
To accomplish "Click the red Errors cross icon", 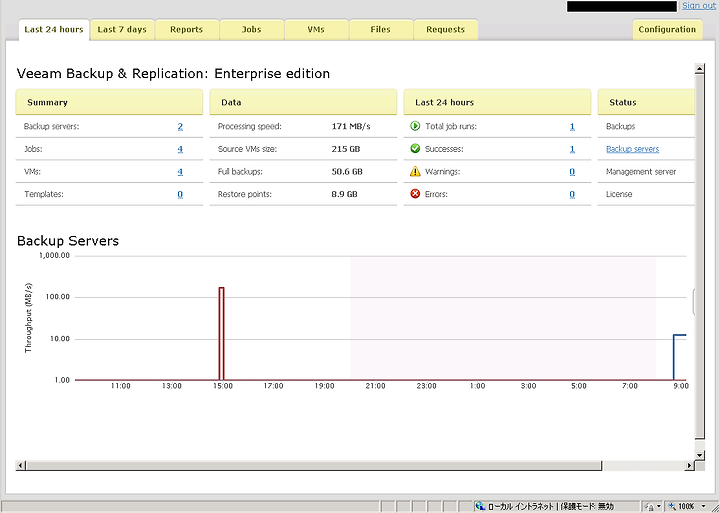I will [x=415, y=194].
